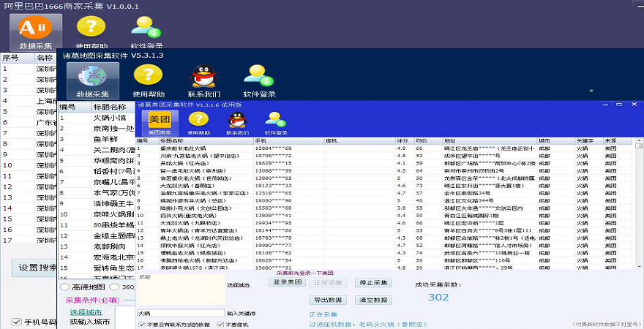
Task: Toggle the 不要座机 checkbox
Action: click(220, 325)
